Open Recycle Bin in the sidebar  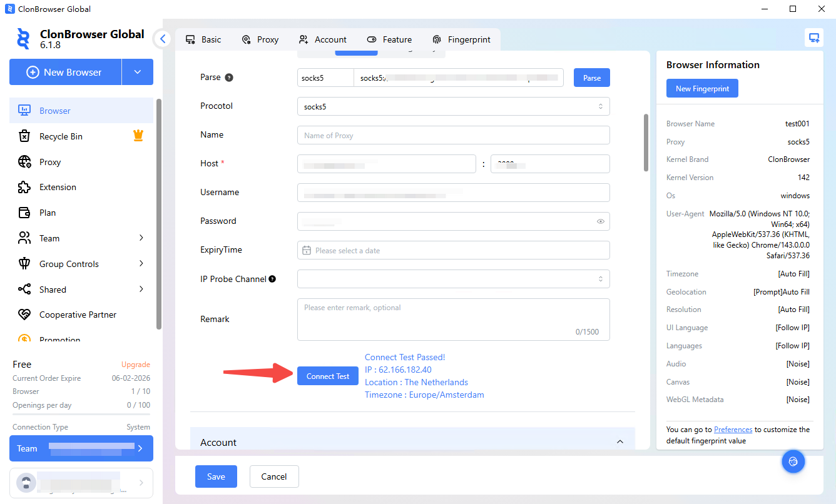pyautogui.click(x=61, y=136)
